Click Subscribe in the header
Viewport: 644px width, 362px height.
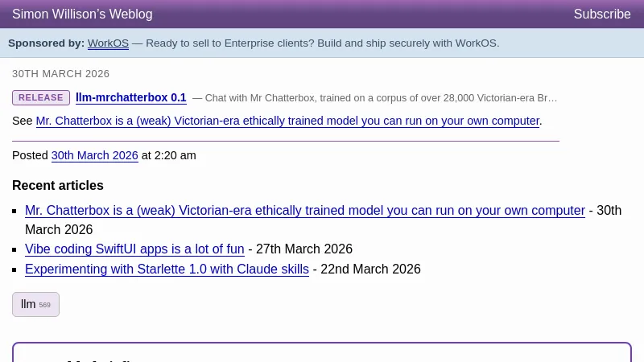[x=601, y=14]
